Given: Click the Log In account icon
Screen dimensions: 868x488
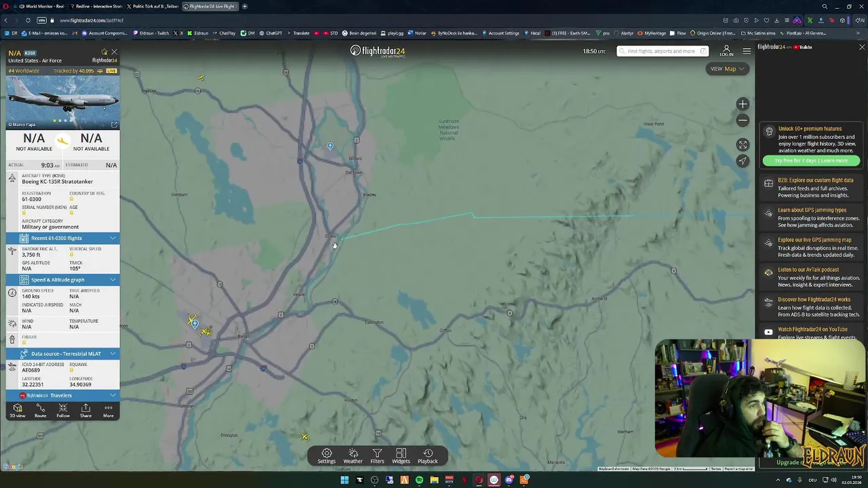Looking at the screenshot, I should click(x=726, y=51).
